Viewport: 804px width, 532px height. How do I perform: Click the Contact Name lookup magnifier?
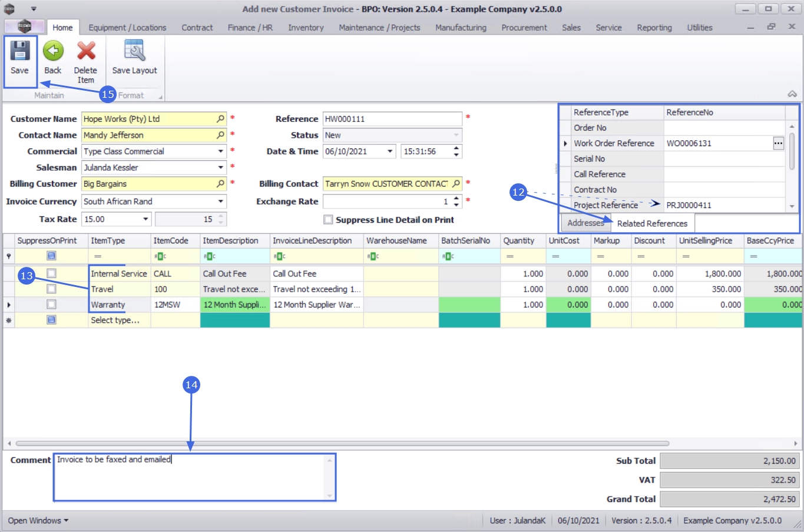pyautogui.click(x=220, y=135)
